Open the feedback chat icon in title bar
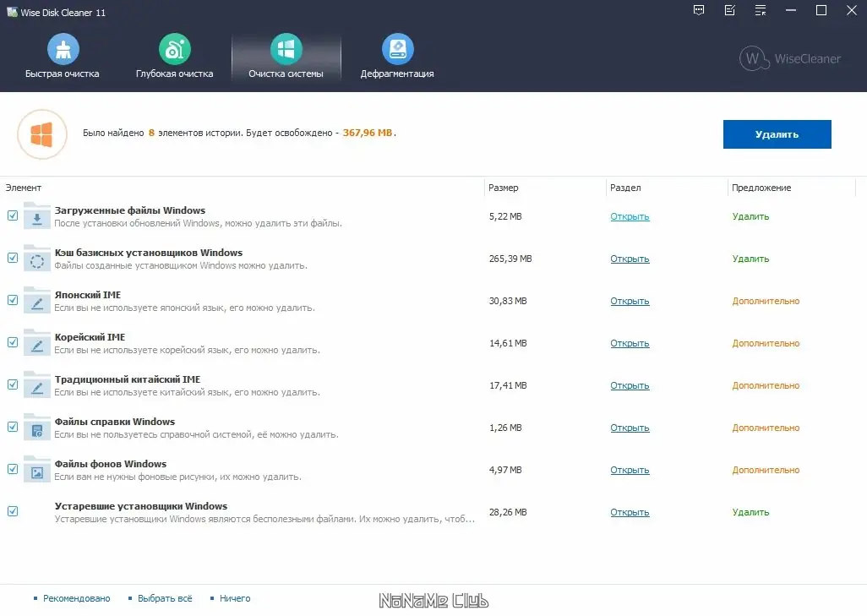Screen dimensions: 867x616 tap(699, 10)
